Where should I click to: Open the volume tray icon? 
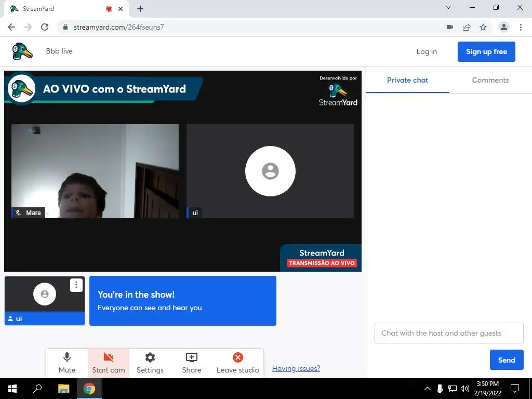[x=465, y=389]
